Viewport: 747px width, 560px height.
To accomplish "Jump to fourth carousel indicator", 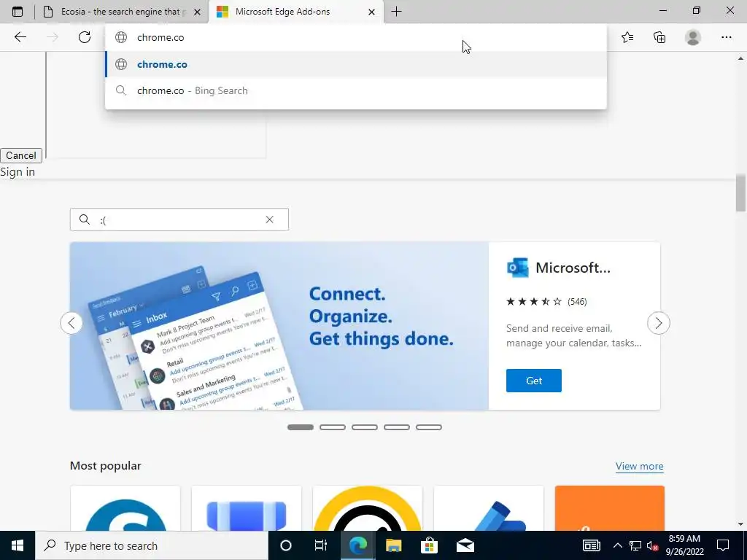I will coord(397,427).
